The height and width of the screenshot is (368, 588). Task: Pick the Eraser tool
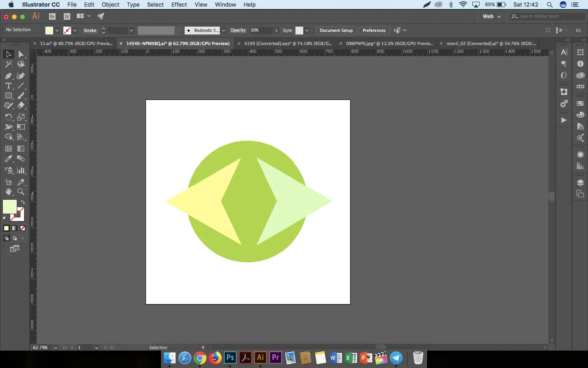click(21, 106)
